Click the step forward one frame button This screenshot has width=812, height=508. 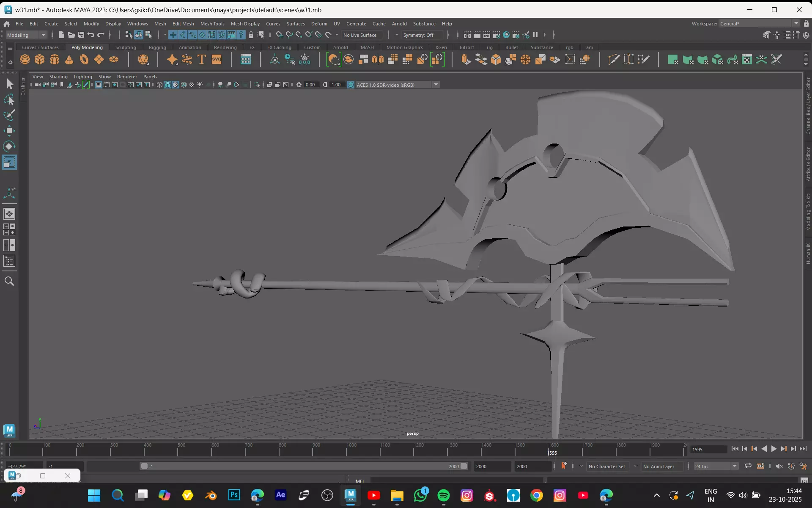click(x=793, y=449)
